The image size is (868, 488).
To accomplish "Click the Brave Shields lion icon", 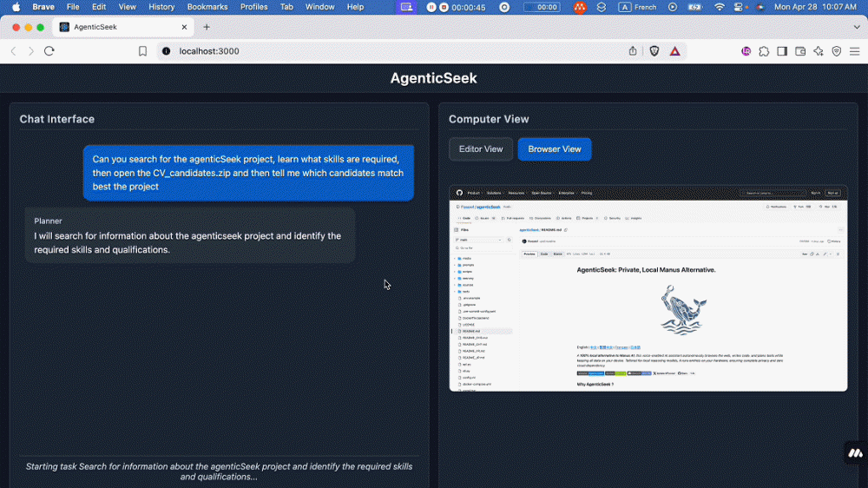I will [x=654, y=51].
